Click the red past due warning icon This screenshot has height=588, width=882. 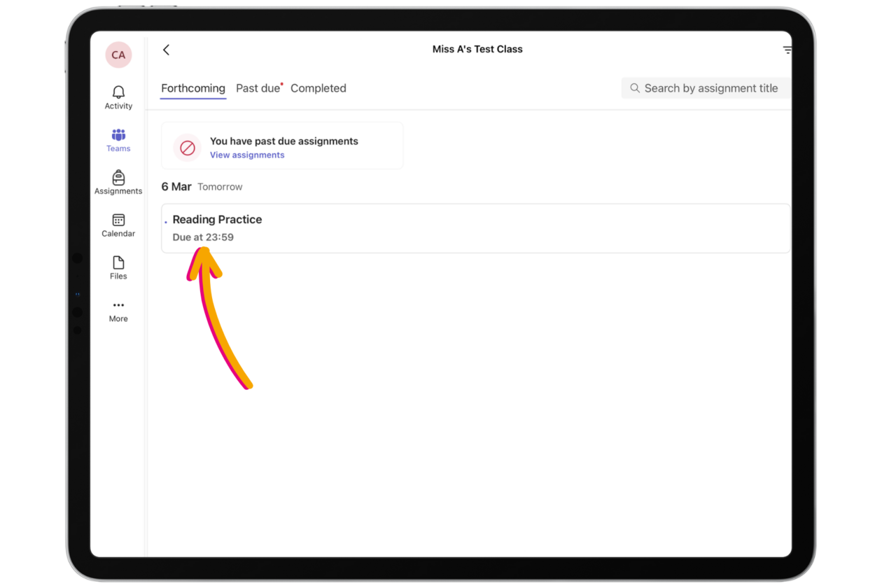point(188,148)
